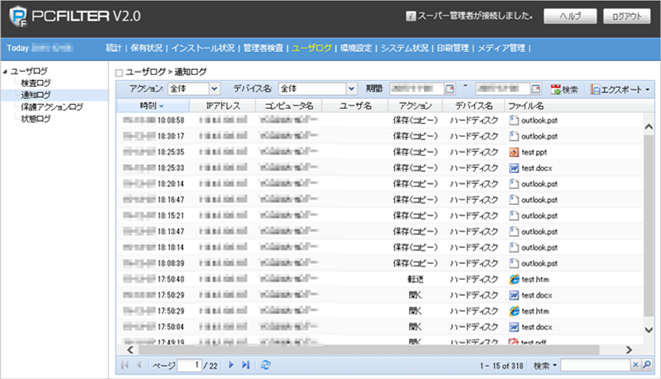Open the end date calendar picker icon

click(536, 89)
